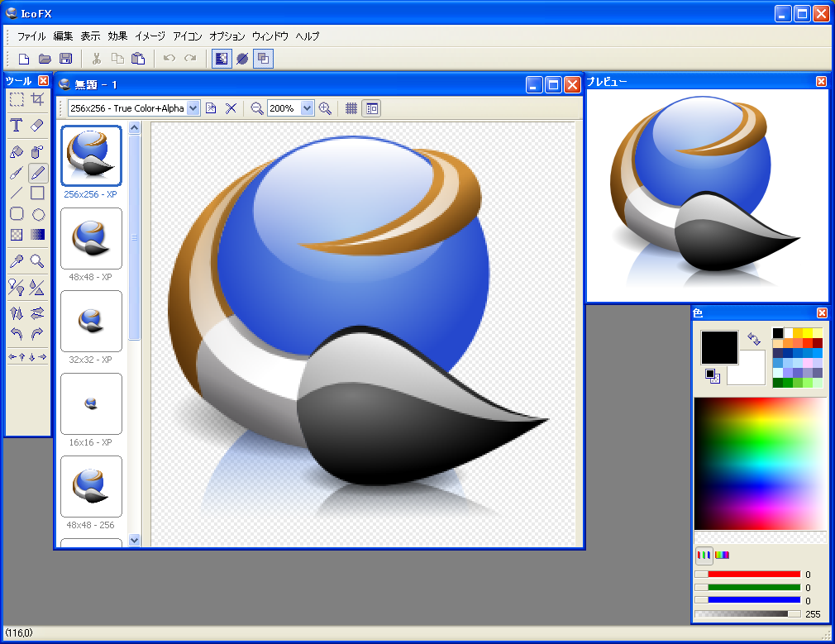Viewport: 835px width, 644px height.
Task: Expand the 200% zoom level dropdown
Action: tap(308, 108)
